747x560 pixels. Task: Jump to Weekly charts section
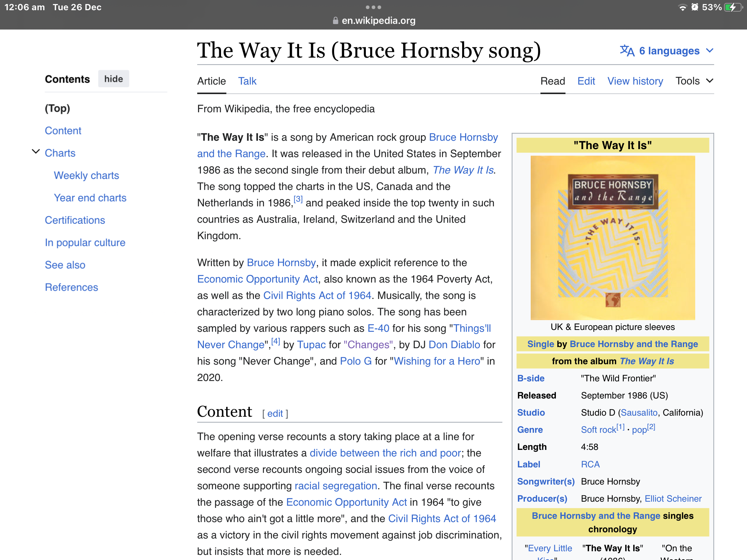[86, 175]
